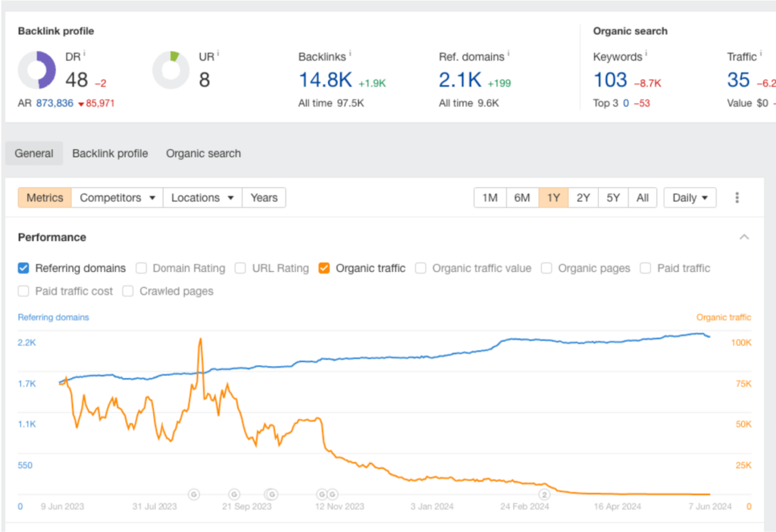Click the DR donut chart
The height and width of the screenshot is (532, 776).
36,70
